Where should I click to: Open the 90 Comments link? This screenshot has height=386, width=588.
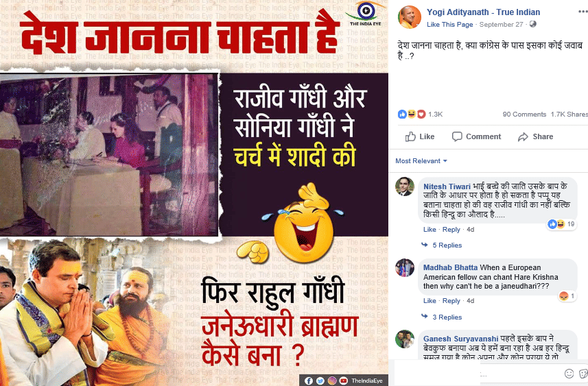pos(524,114)
